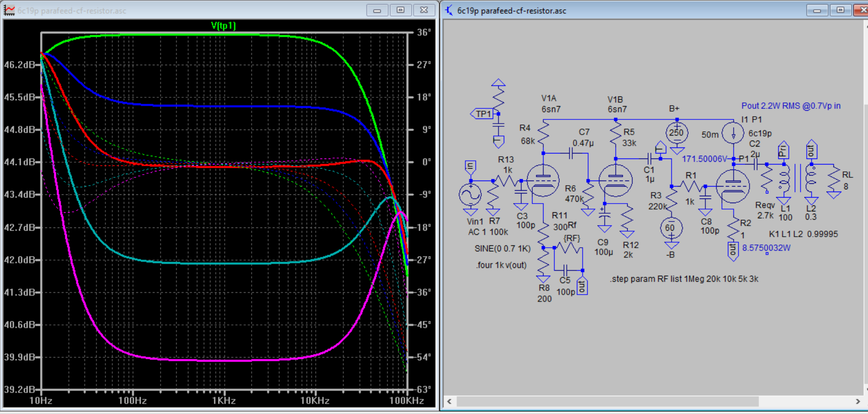Select the L2 secondary inductor symbol

click(x=811, y=177)
